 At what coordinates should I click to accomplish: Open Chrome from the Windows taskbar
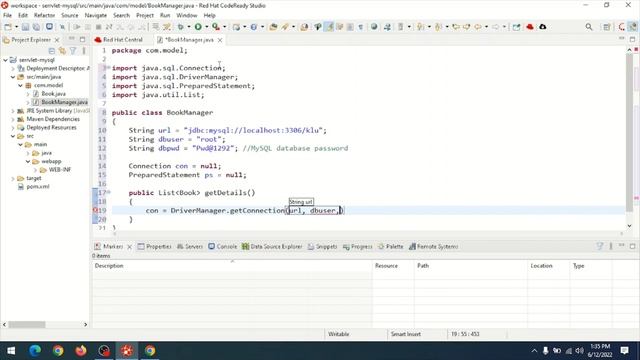[x=58, y=351]
